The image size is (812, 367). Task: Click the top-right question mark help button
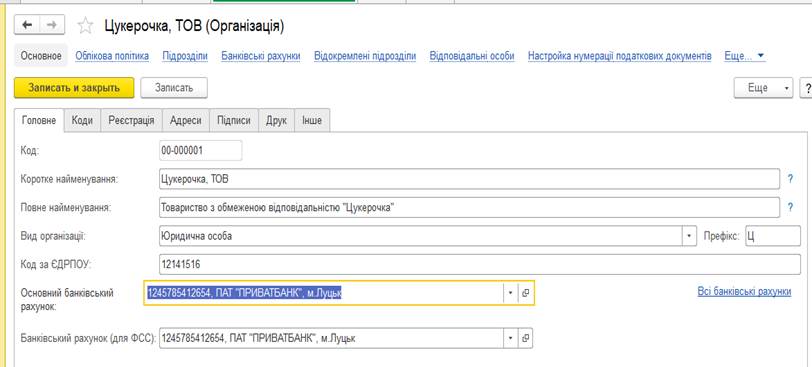tap(806, 88)
